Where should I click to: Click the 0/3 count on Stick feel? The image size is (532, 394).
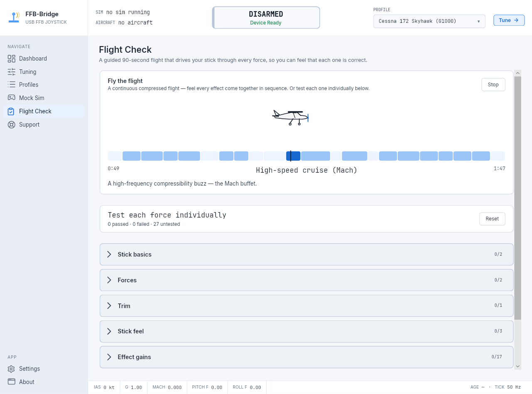pyautogui.click(x=498, y=331)
